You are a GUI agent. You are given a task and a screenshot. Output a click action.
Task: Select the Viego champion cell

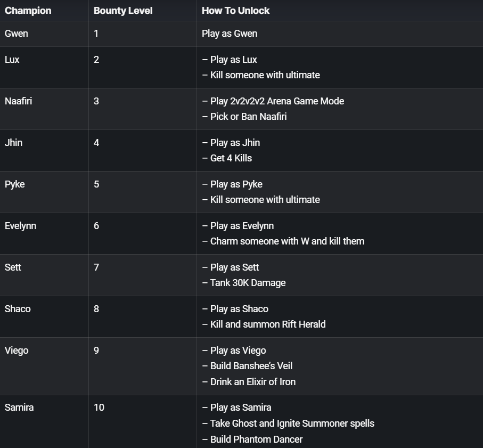[x=17, y=351]
